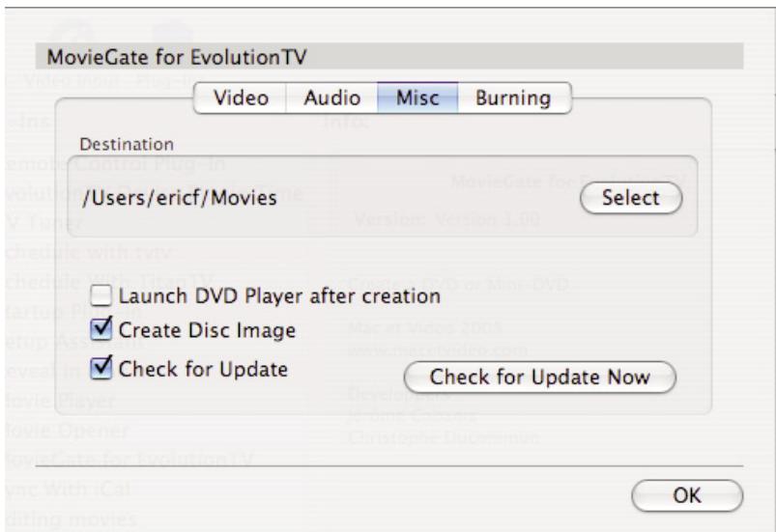Click the Check for Update Now button
Viewport: 776px width, 532px height.
coord(539,377)
